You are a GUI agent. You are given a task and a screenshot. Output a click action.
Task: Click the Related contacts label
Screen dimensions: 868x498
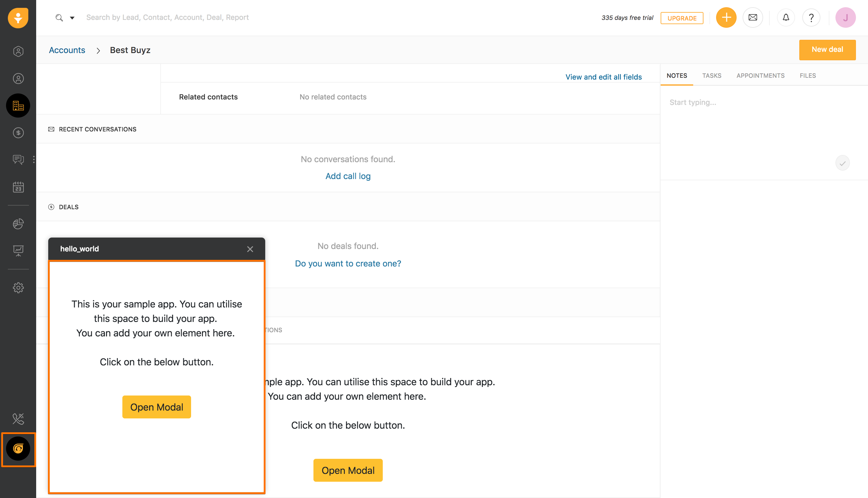coord(208,97)
